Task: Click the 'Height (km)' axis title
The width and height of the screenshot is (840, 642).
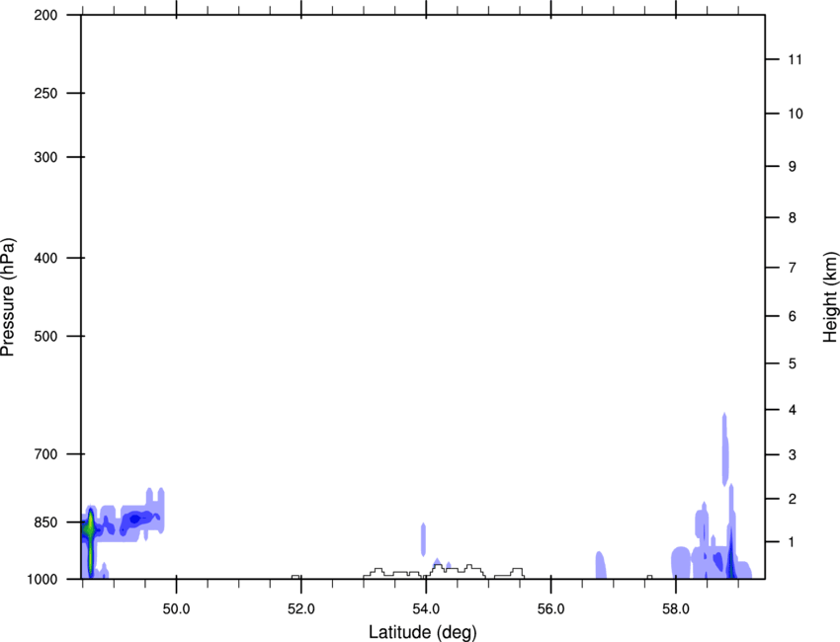Action: 830,297
